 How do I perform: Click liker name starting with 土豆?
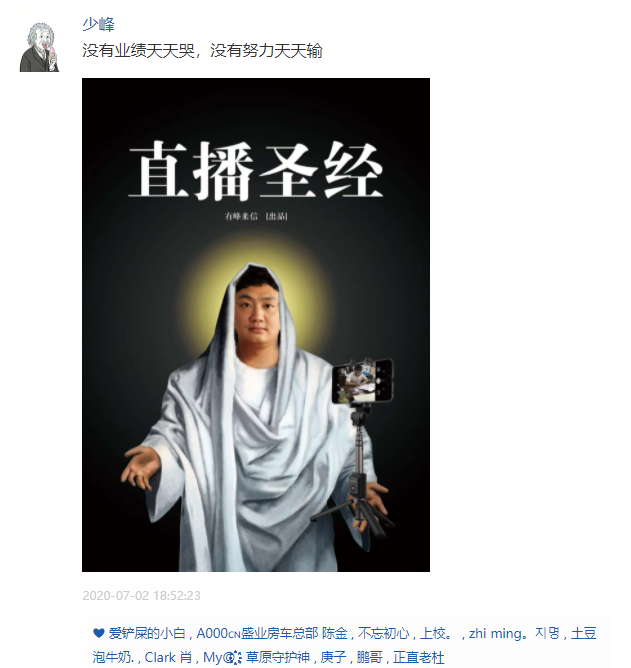coord(583,633)
